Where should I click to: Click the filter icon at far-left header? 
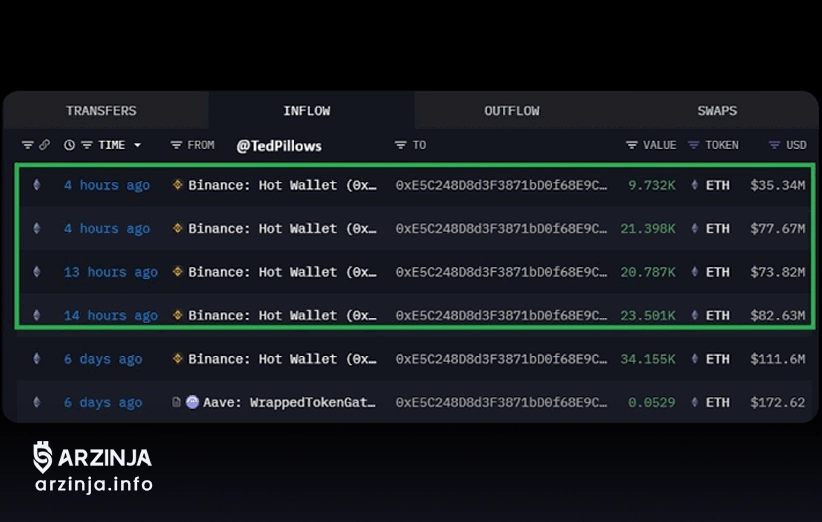pos(27,145)
